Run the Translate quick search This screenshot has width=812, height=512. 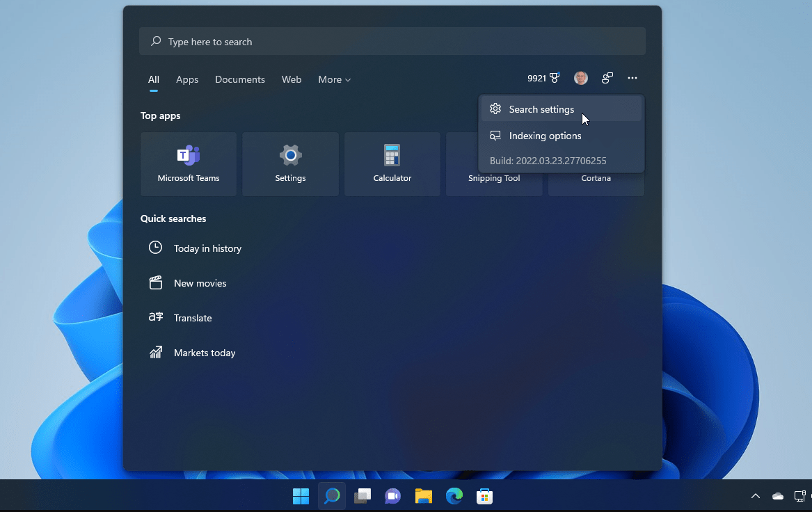(193, 318)
